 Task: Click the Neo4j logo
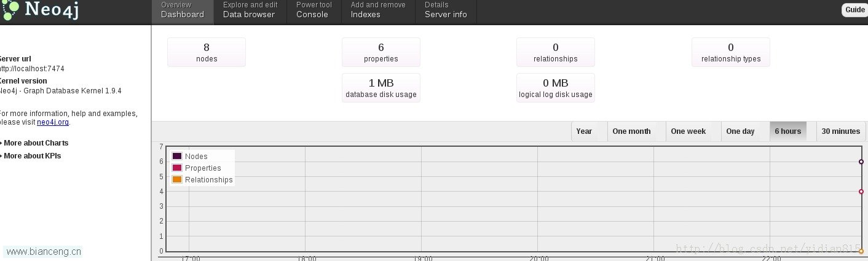pyautogui.click(x=40, y=10)
